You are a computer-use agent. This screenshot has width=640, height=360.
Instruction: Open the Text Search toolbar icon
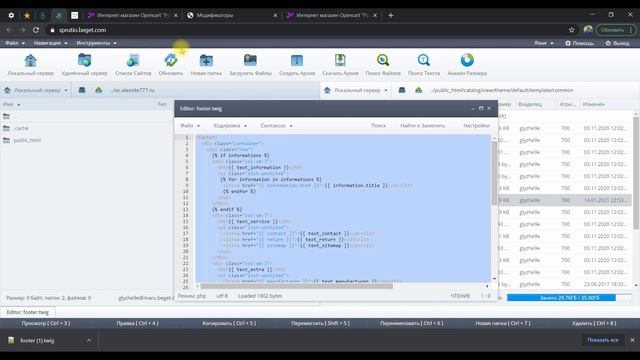pos(424,65)
